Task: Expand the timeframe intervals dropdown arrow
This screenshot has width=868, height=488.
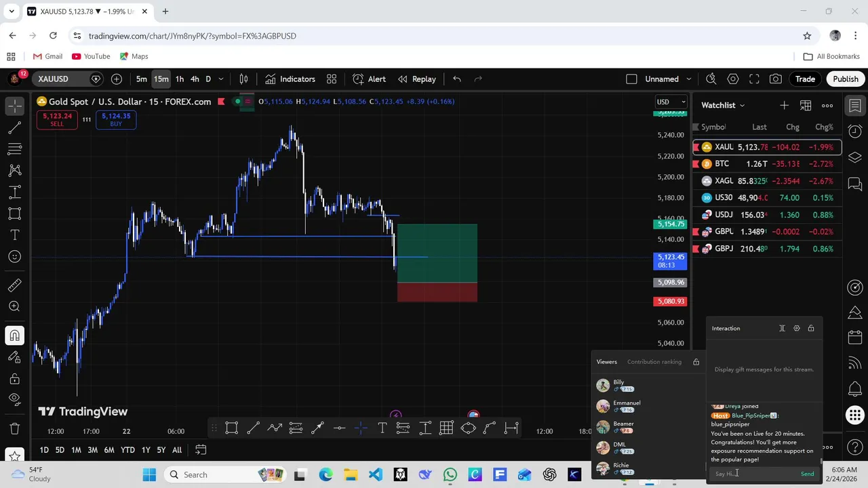Action: [x=220, y=79]
